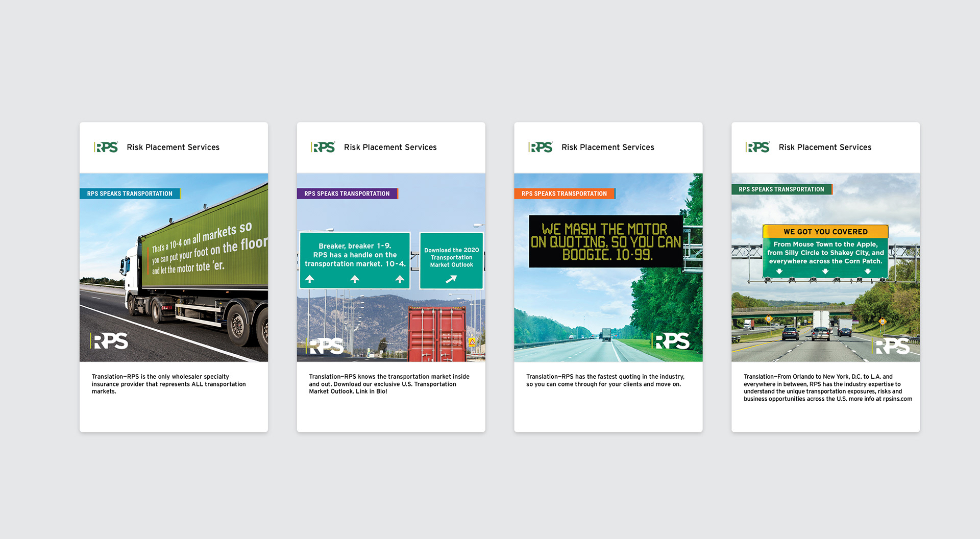Screen dimensions: 980x539
Task: Click the green RPS SPEAKS TRANSPORTATION banner
Action: (x=782, y=189)
